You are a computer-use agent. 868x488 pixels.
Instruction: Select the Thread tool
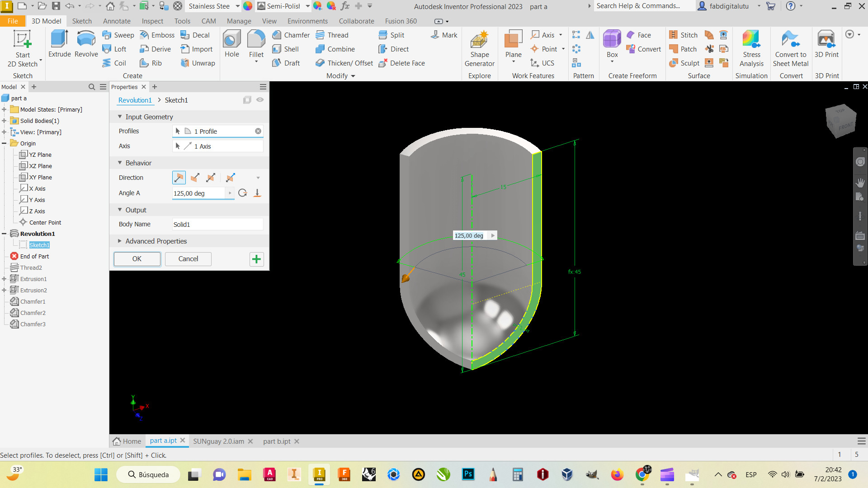click(332, 35)
